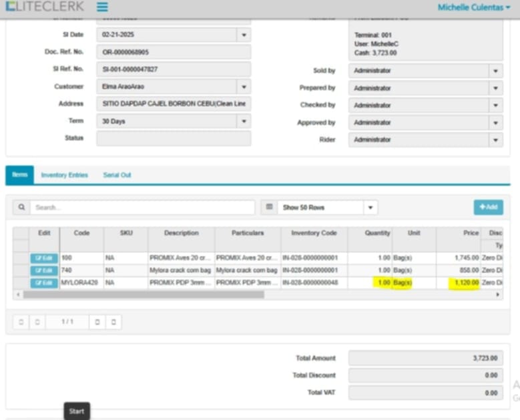The height and width of the screenshot is (420, 520).
Task: Edit the item row with code 100
Action: point(44,258)
